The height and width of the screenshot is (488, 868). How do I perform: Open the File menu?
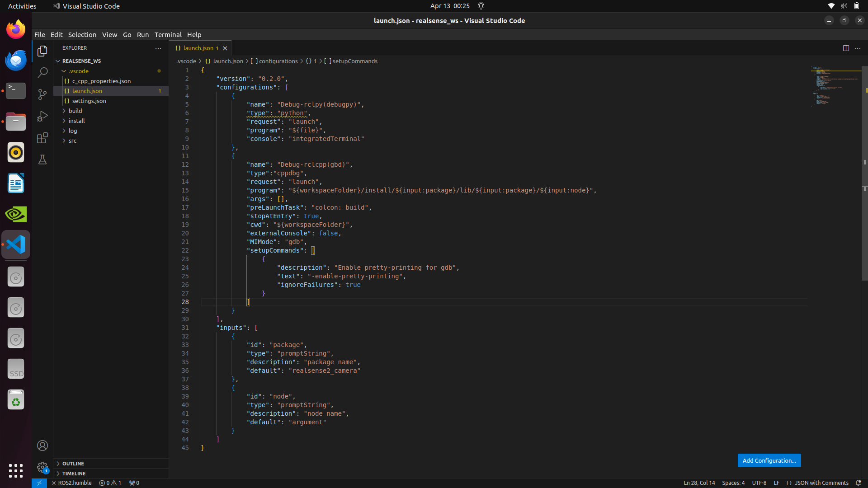40,35
